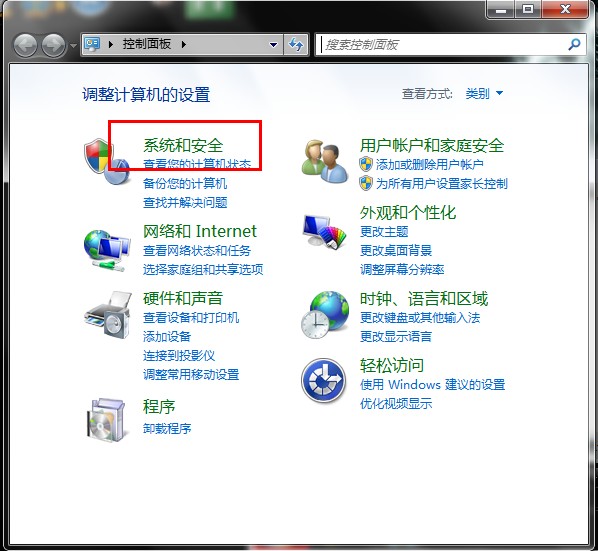Click 为所有用户设置家长控制 link text
598x551 pixels.
pyautogui.click(x=442, y=184)
